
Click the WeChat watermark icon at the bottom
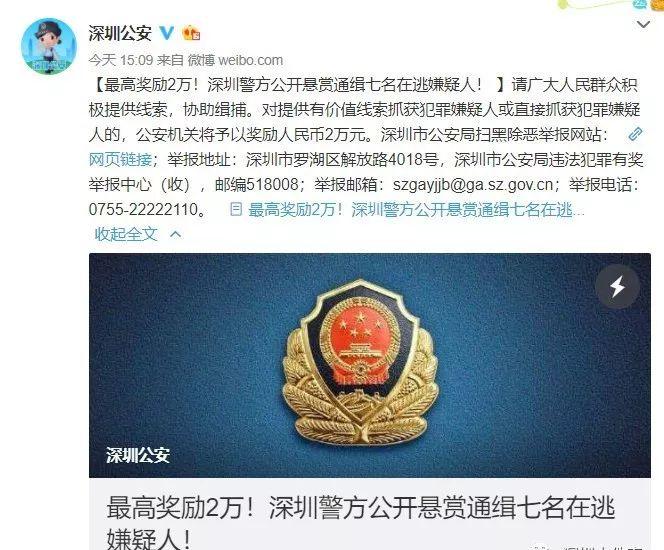click(x=545, y=547)
